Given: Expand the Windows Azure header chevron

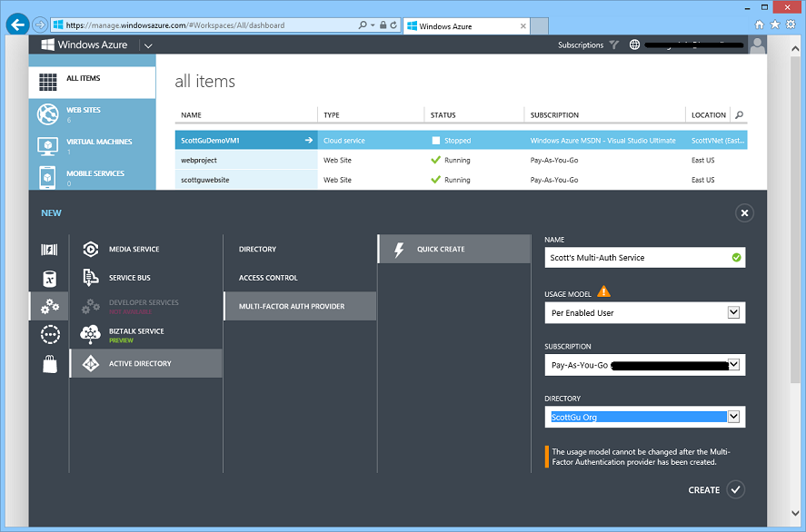Looking at the screenshot, I should [x=148, y=45].
